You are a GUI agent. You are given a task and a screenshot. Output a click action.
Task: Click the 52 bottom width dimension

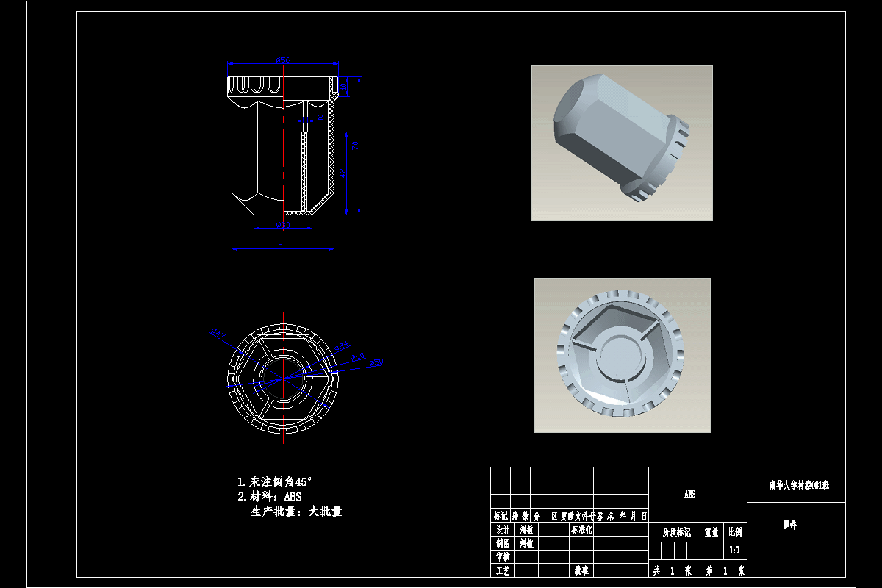point(283,243)
